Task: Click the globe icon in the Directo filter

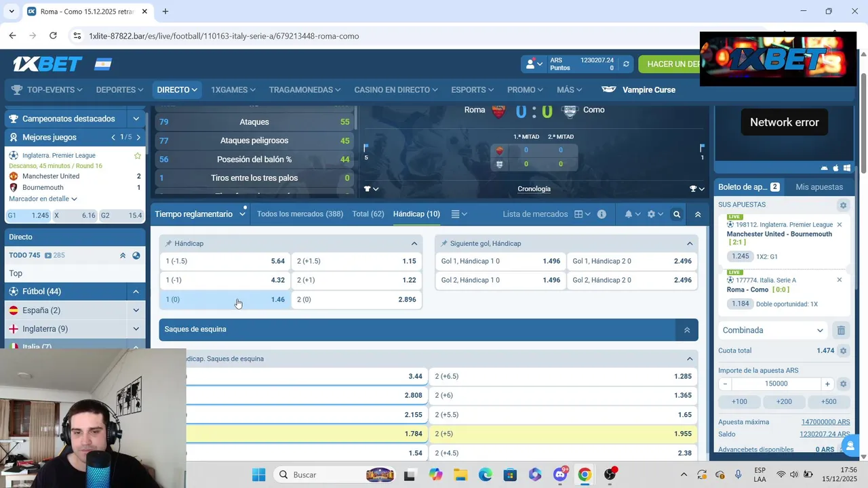Action: [x=136, y=256]
